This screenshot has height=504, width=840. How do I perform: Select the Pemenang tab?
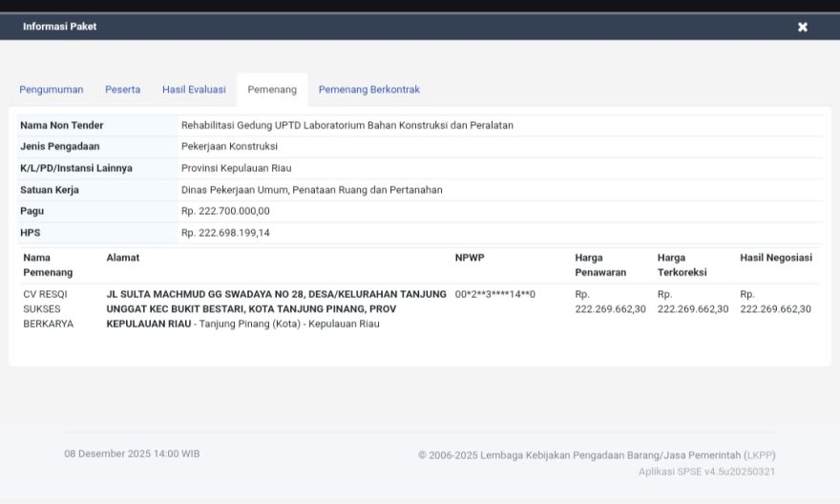pos(272,90)
